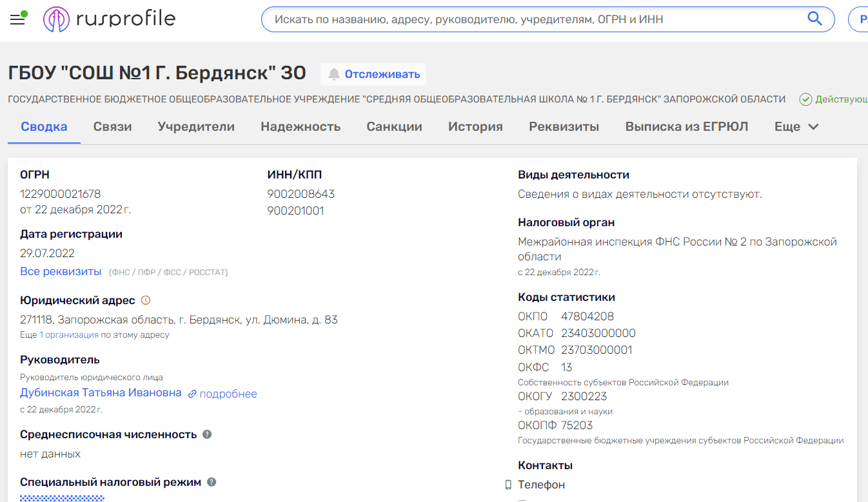Click the link icon beside подробнее
Image resolution: width=868 pixels, height=502 pixels.
click(x=192, y=394)
